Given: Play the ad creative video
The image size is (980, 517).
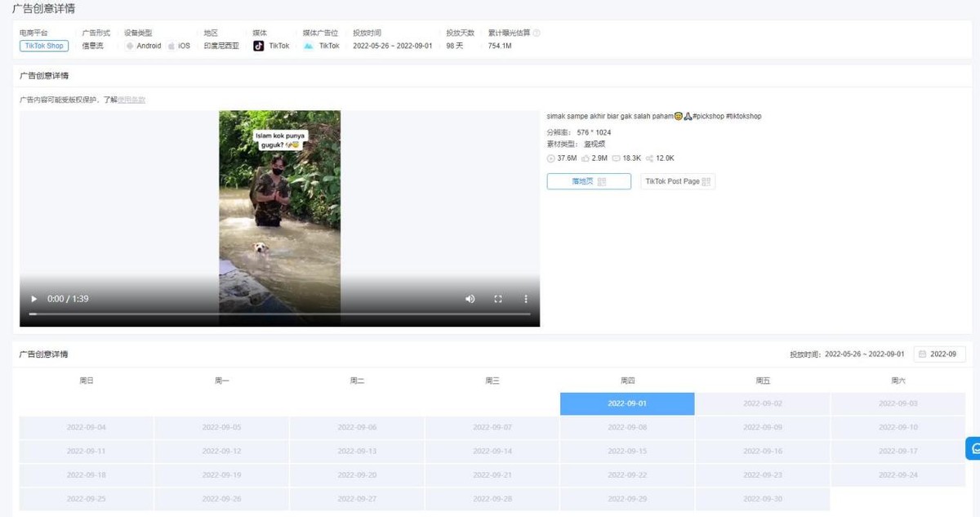Looking at the screenshot, I should pos(33,299).
